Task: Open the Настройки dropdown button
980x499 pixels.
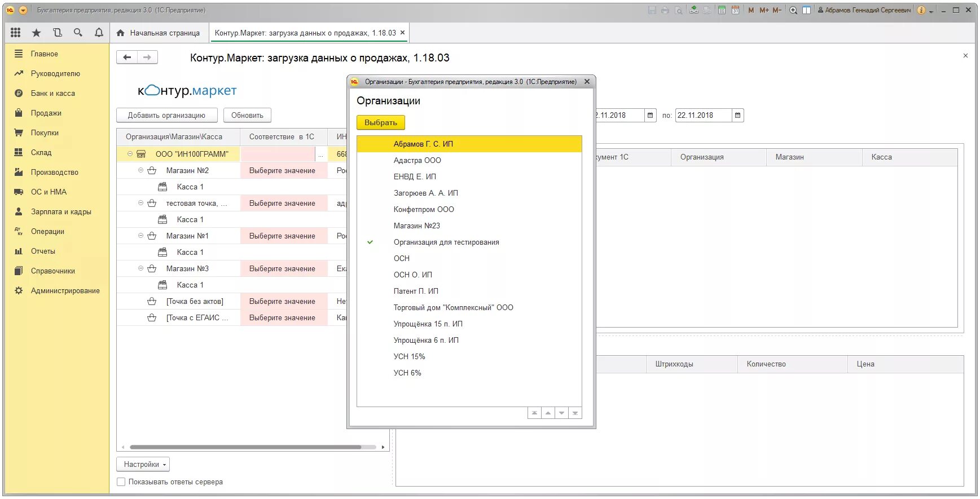Action: pyautogui.click(x=143, y=464)
